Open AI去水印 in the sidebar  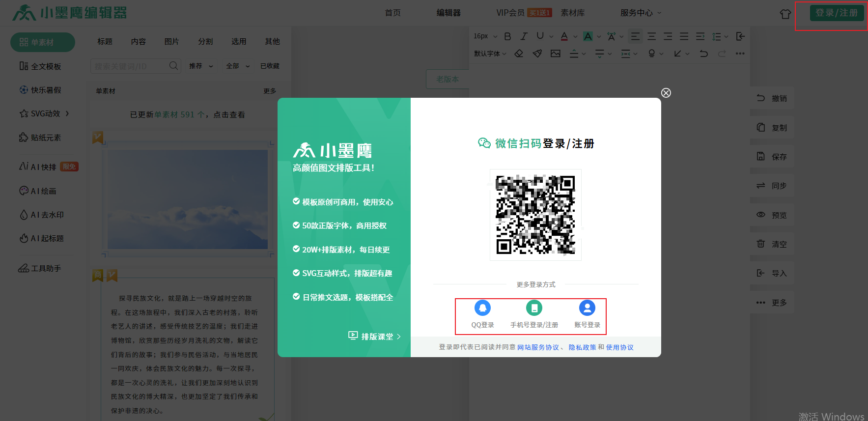point(42,215)
